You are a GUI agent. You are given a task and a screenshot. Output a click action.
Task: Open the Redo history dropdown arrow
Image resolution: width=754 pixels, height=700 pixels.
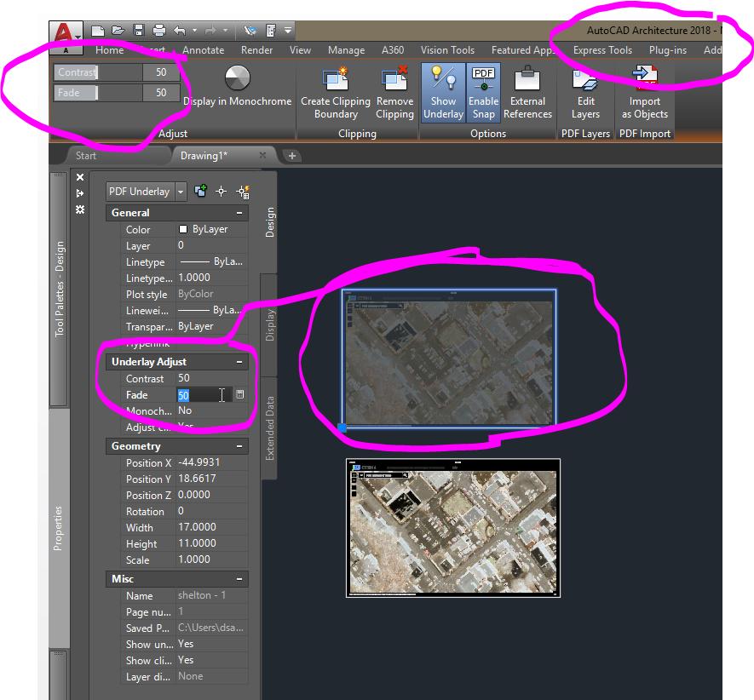tap(226, 31)
